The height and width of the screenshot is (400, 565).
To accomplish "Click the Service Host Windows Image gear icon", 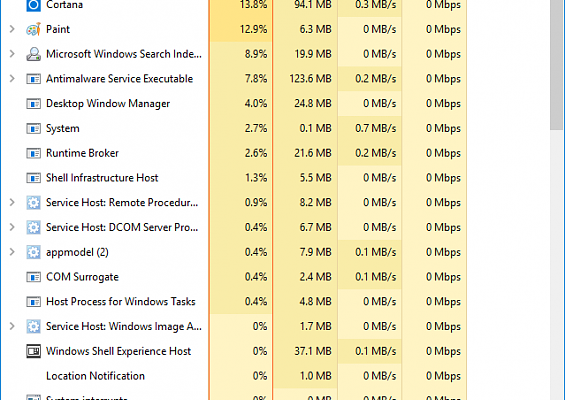I will tap(34, 326).
